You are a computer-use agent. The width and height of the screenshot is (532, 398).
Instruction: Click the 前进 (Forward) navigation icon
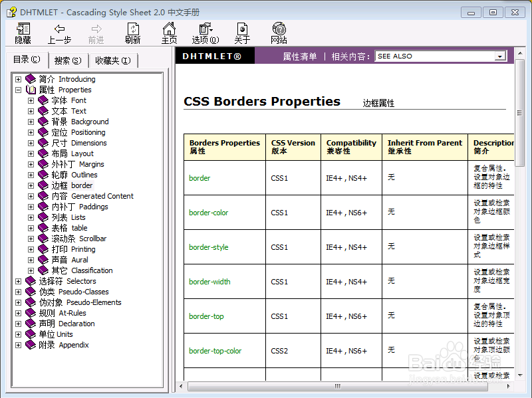point(96,31)
